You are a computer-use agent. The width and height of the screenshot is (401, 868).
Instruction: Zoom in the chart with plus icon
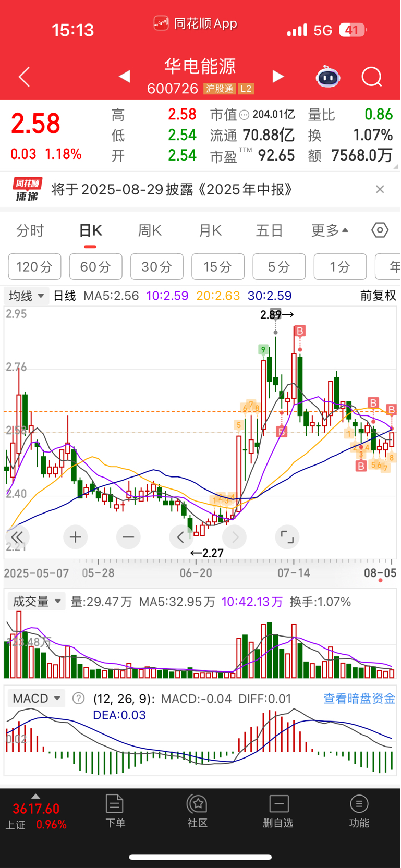[75, 537]
